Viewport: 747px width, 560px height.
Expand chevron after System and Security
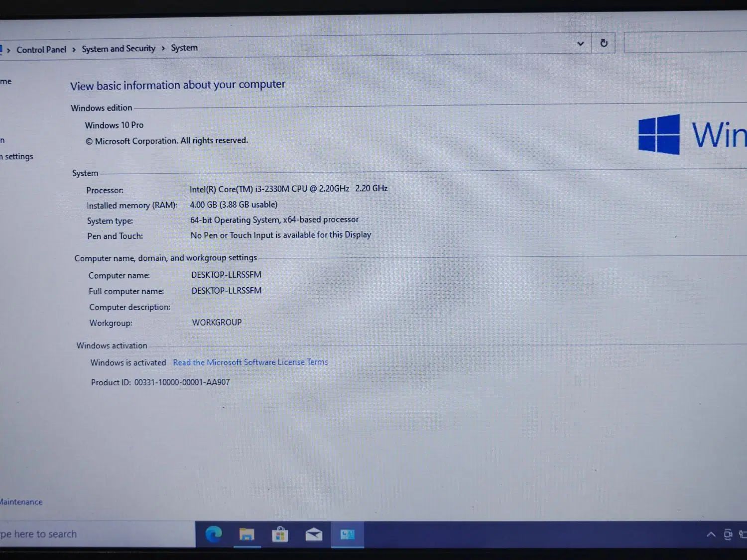[x=163, y=48]
